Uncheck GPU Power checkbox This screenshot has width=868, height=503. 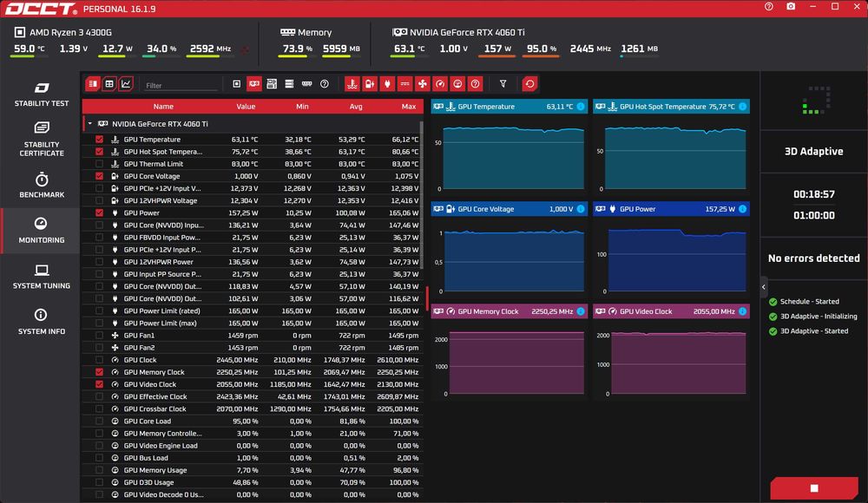(x=99, y=212)
